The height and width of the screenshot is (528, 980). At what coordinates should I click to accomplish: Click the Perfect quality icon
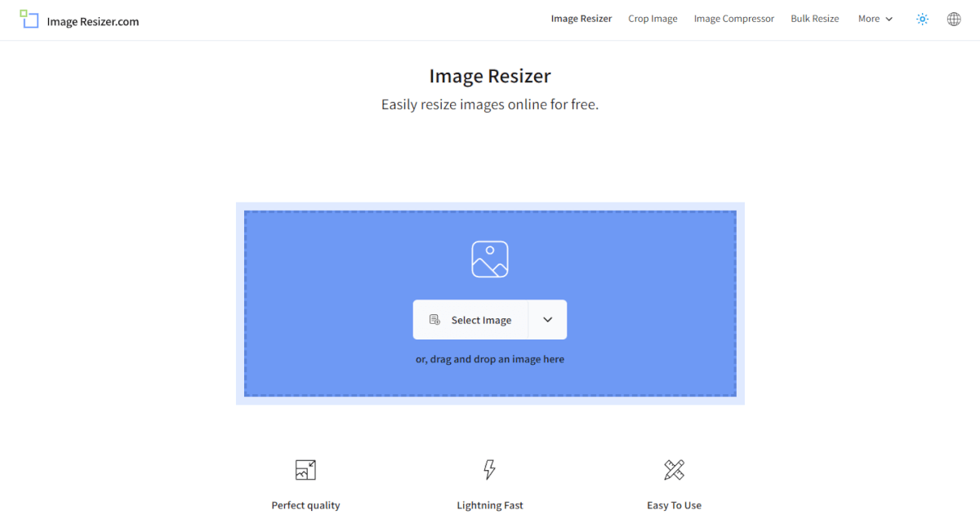(305, 469)
